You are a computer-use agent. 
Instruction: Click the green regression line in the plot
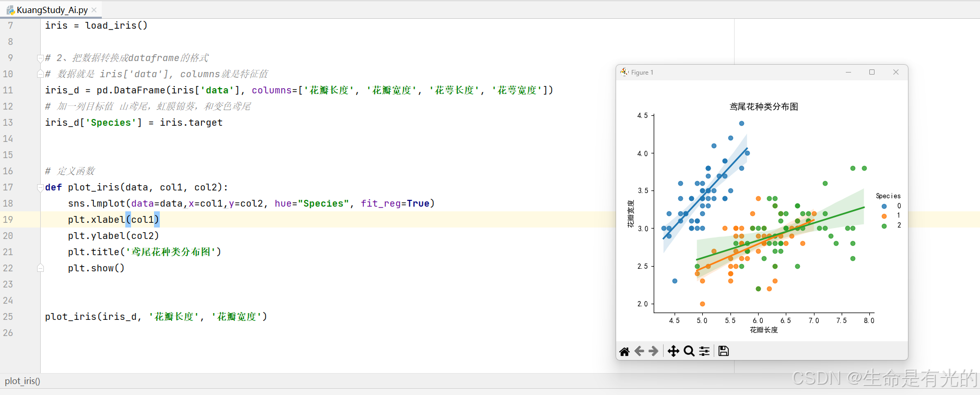[781, 233]
